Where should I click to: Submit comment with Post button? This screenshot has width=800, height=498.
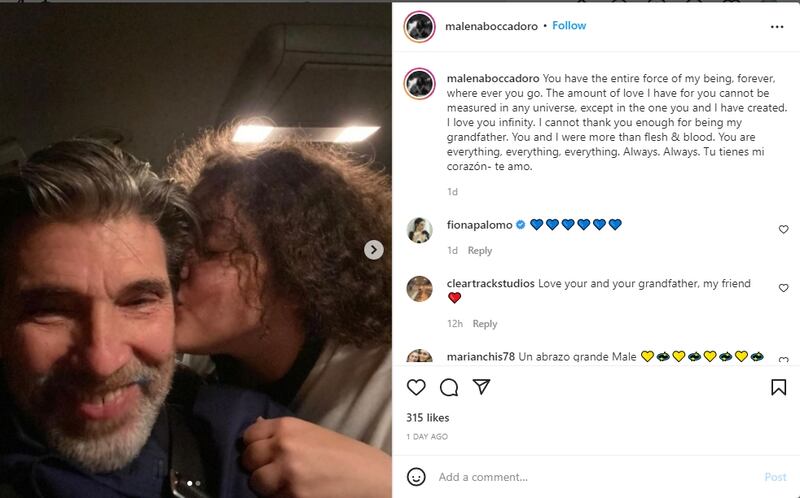coord(775,477)
